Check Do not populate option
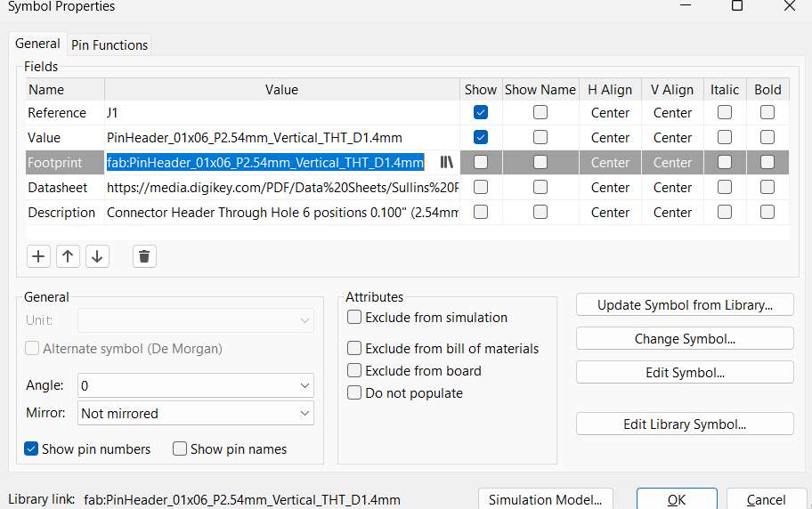The width and height of the screenshot is (812, 509). (x=355, y=392)
